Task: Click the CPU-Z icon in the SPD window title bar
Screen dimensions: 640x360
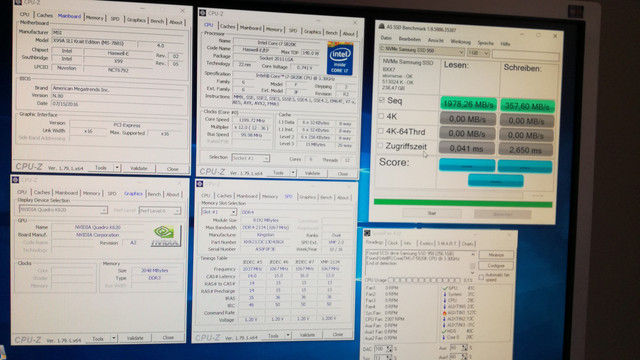Action: 200,184
